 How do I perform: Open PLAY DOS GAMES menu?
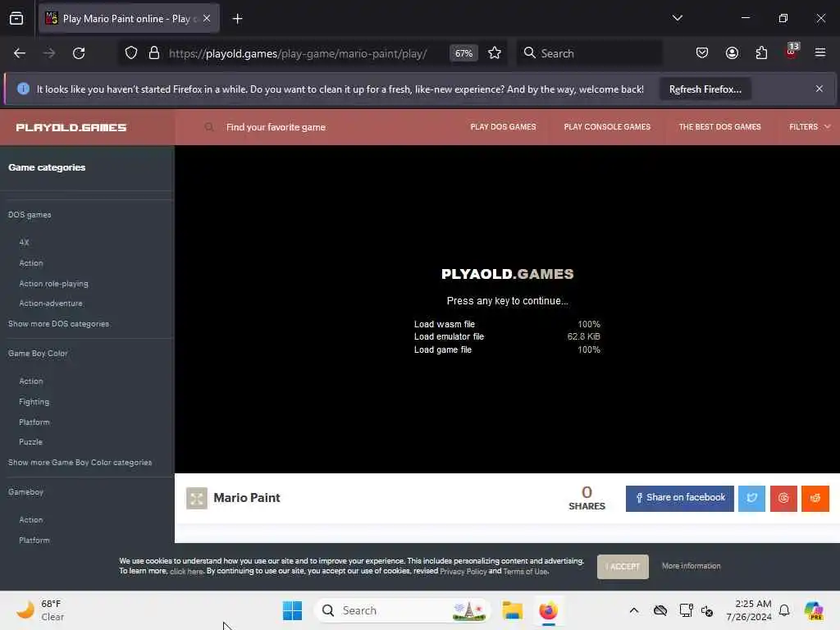coord(503,127)
